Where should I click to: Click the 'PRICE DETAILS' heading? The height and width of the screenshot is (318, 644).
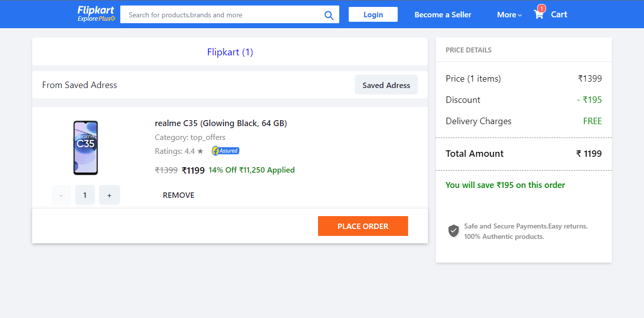point(468,50)
